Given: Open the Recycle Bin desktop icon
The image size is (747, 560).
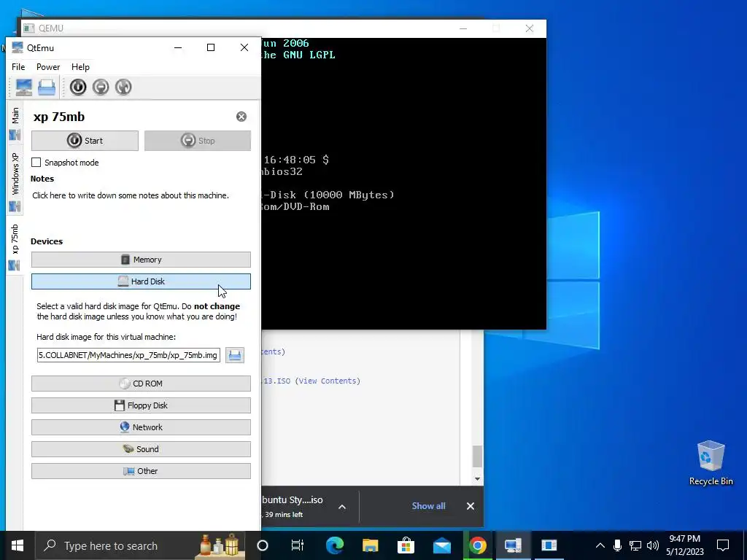Looking at the screenshot, I should tap(711, 463).
